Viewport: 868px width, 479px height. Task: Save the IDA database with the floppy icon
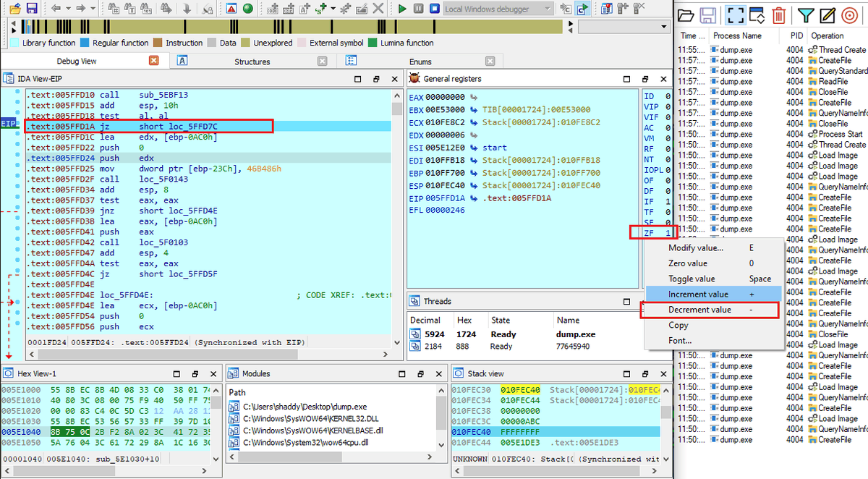32,9
